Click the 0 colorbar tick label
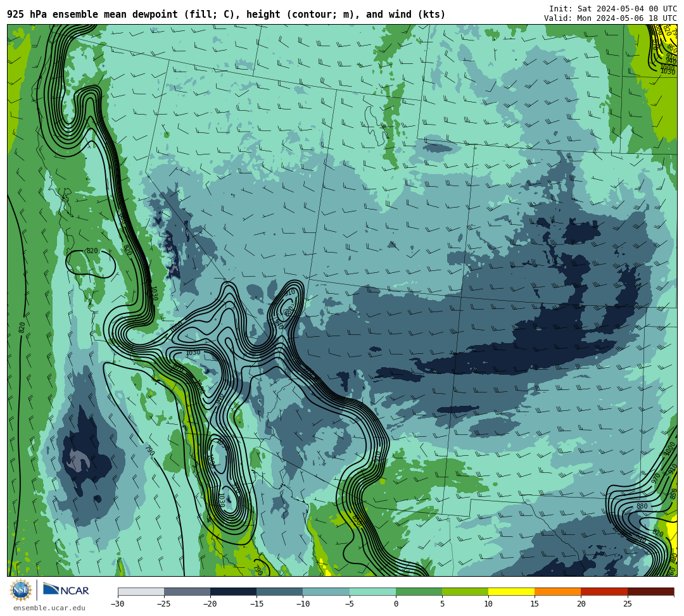 click(396, 604)
